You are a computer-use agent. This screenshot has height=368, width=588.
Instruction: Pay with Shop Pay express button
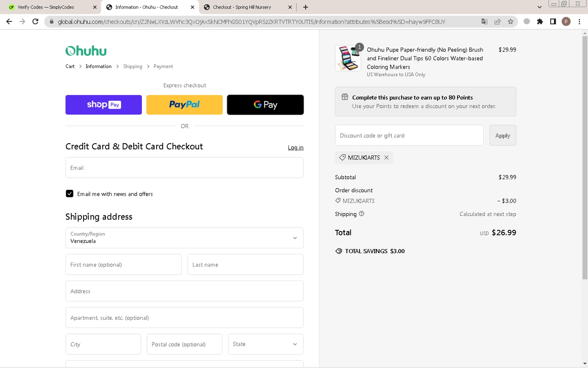(x=103, y=105)
